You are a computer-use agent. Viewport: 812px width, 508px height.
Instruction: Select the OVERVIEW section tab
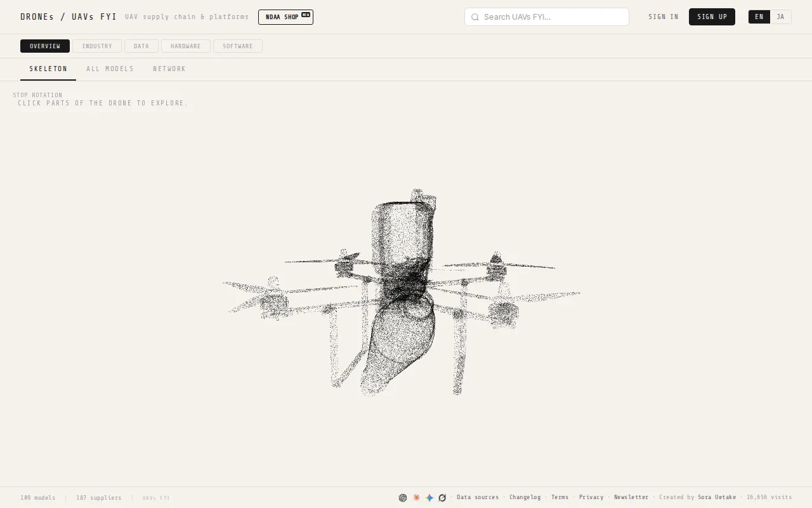pos(45,46)
